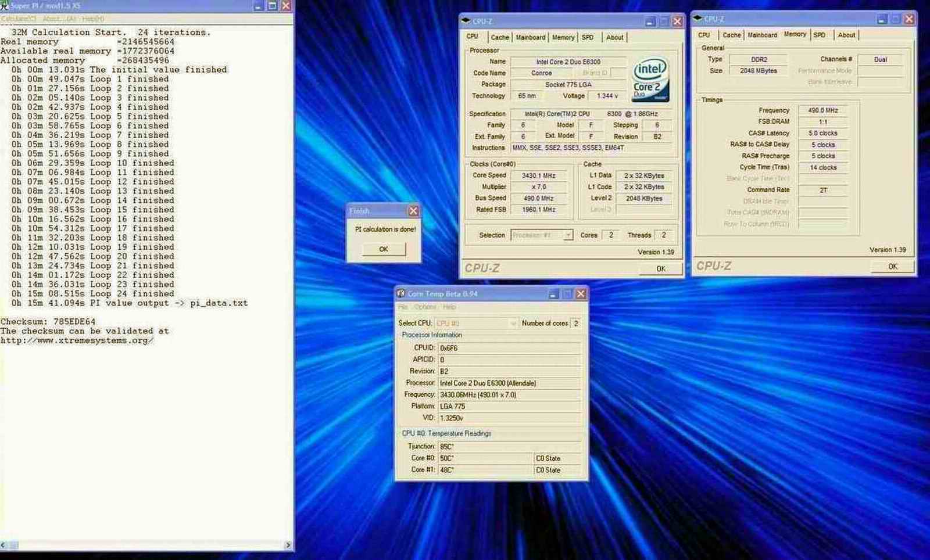Click the 'Loop 24 finished' line in Super PI
This screenshot has height=560, width=930.
(x=93, y=294)
